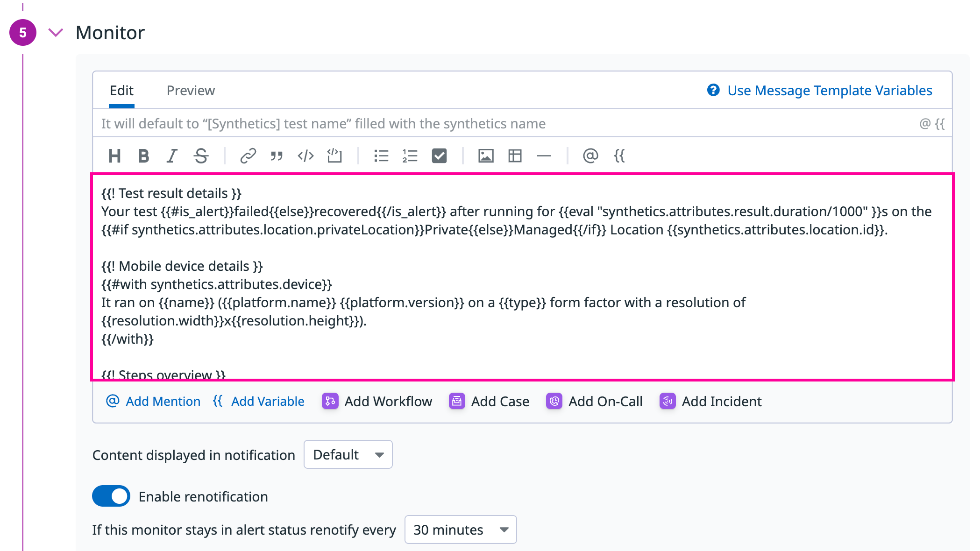Image resolution: width=980 pixels, height=551 pixels.
Task: Disable the Enable renotification toggle
Action: [x=111, y=496]
